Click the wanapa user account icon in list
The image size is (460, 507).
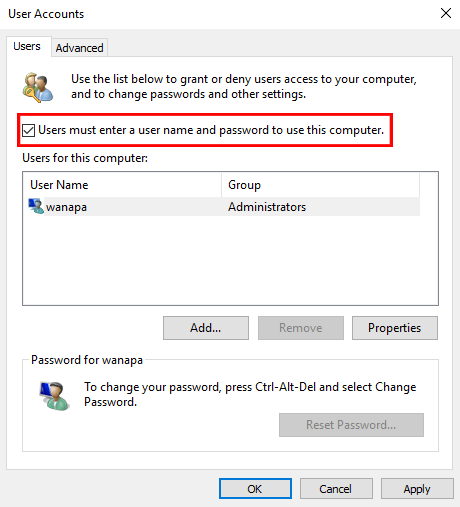tap(36, 206)
